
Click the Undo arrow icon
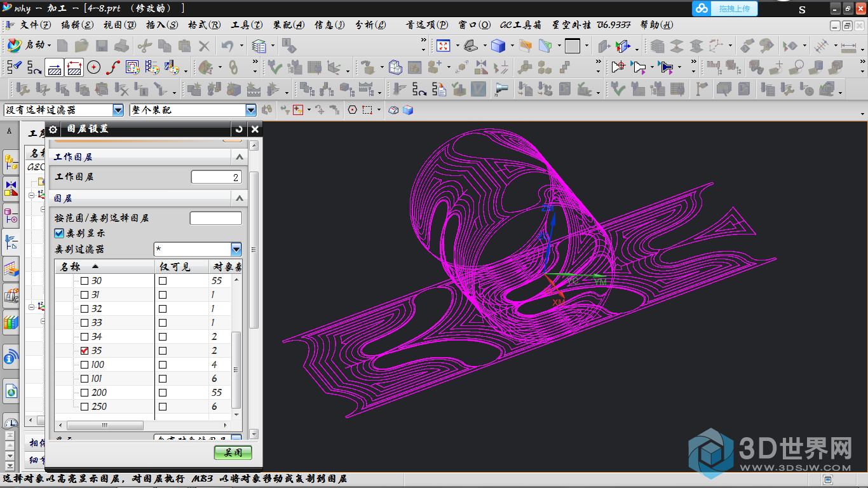(x=227, y=46)
